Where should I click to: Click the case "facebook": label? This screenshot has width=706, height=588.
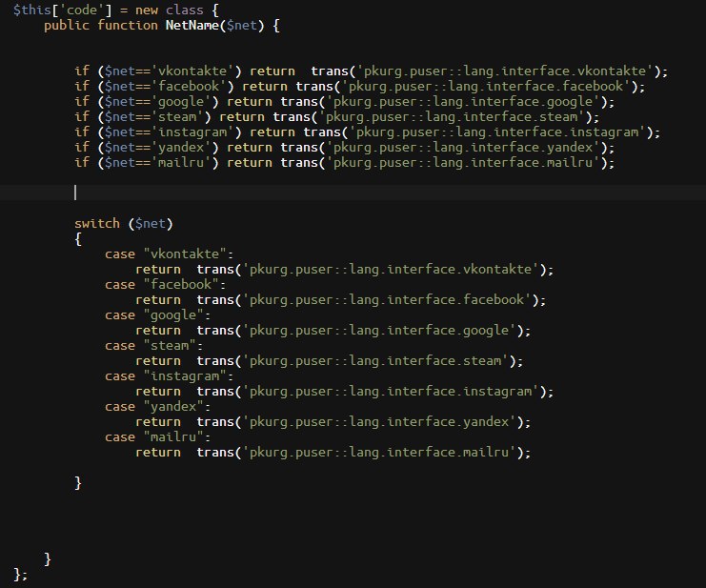click(165, 285)
